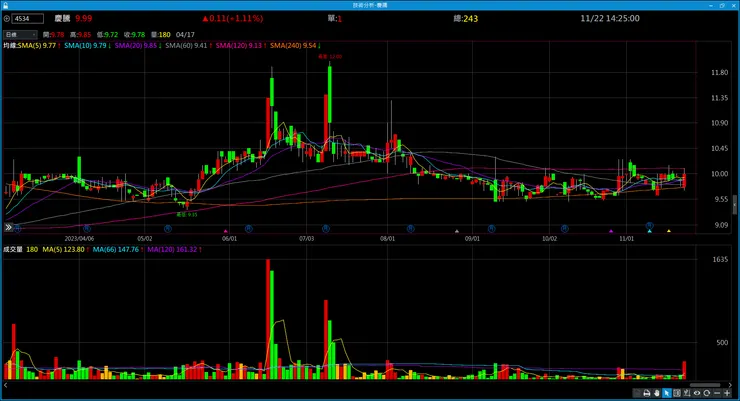
Task: Click the gray triangle marker before 09/01
Action: [456, 231]
